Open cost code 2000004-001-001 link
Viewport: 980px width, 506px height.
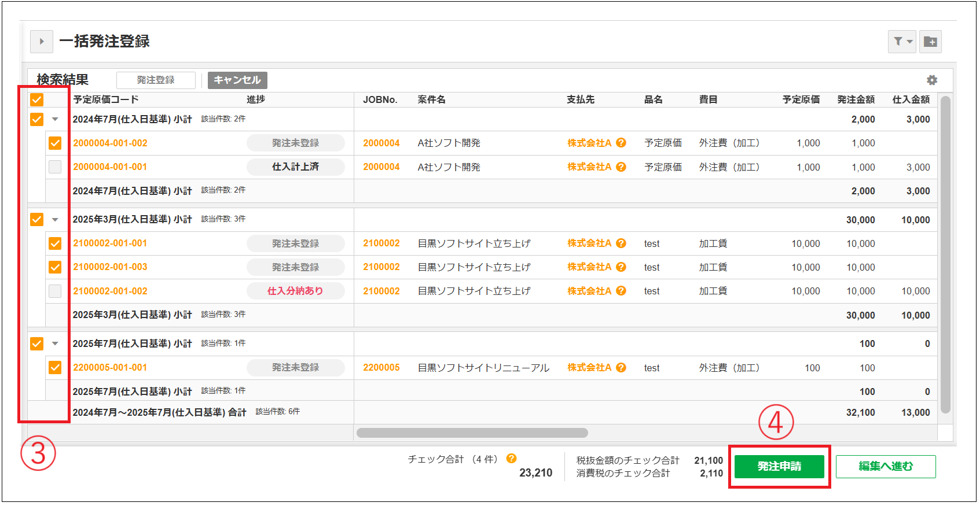pyautogui.click(x=110, y=167)
